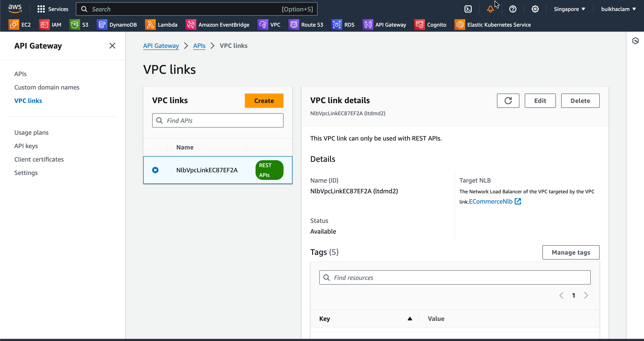Close the API Gateway side navigation
Screen dimensions: 644x341
tap(112, 45)
